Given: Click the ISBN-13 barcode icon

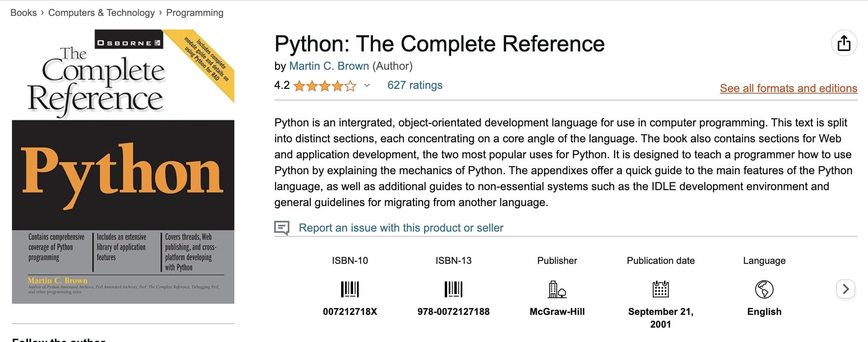Looking at the screenshot, I should (x=453, y=289).
